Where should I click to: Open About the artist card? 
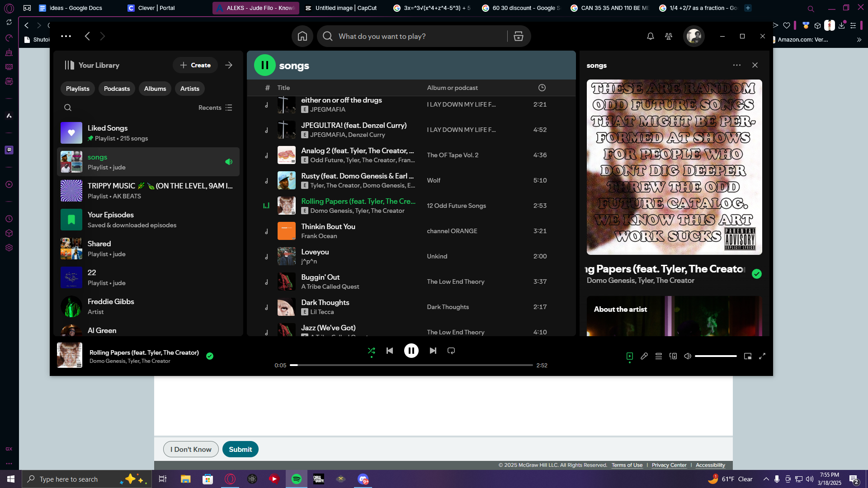click(674, 316)
